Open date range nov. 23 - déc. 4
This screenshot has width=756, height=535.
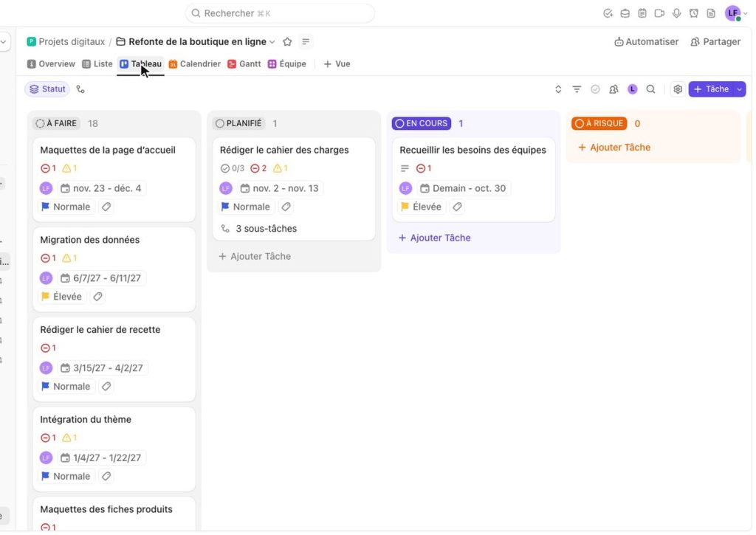(101, 188)
